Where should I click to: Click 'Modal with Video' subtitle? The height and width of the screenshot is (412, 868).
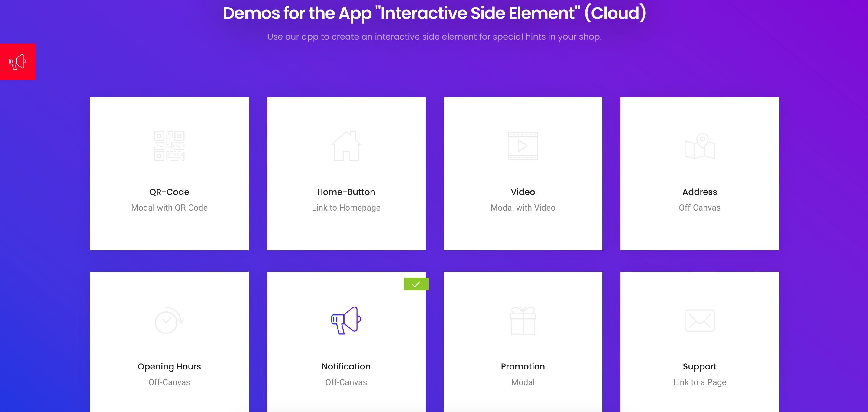click(x=523, y=208)
